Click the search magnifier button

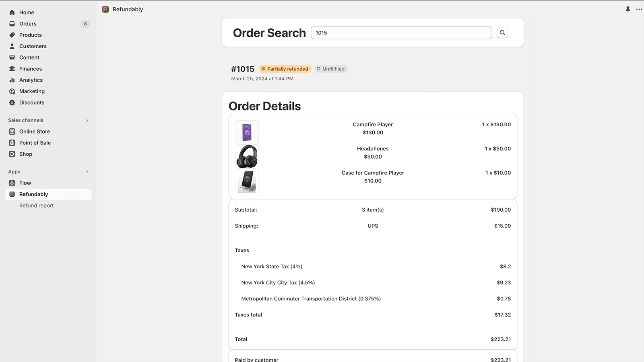pos(502,33)
